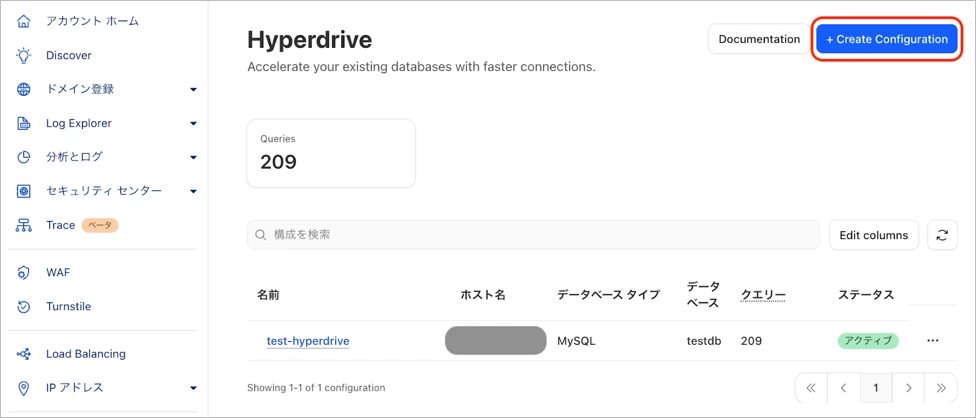
Task: Open the Turnstile menu item
Action: click(x=69, y=307)
